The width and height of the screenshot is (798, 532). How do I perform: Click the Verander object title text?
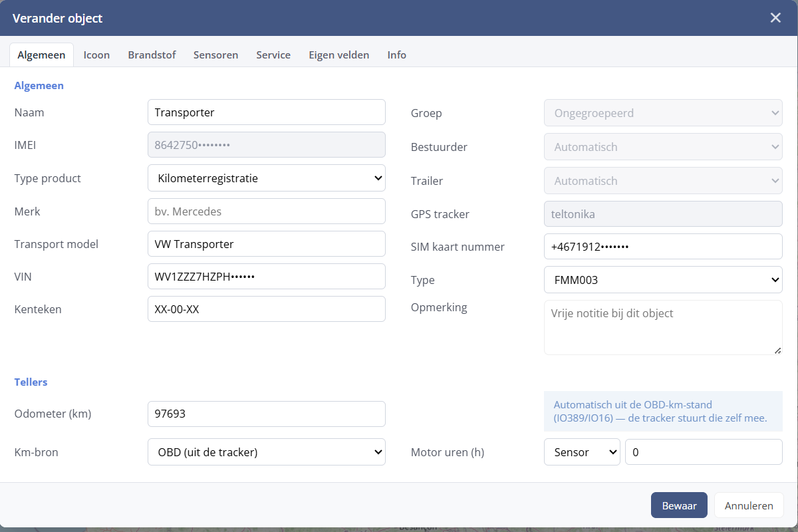point(58,18)
